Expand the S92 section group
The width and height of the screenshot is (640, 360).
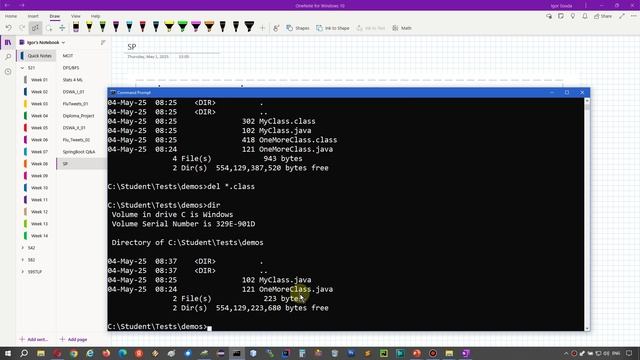(x=22, y=260)
